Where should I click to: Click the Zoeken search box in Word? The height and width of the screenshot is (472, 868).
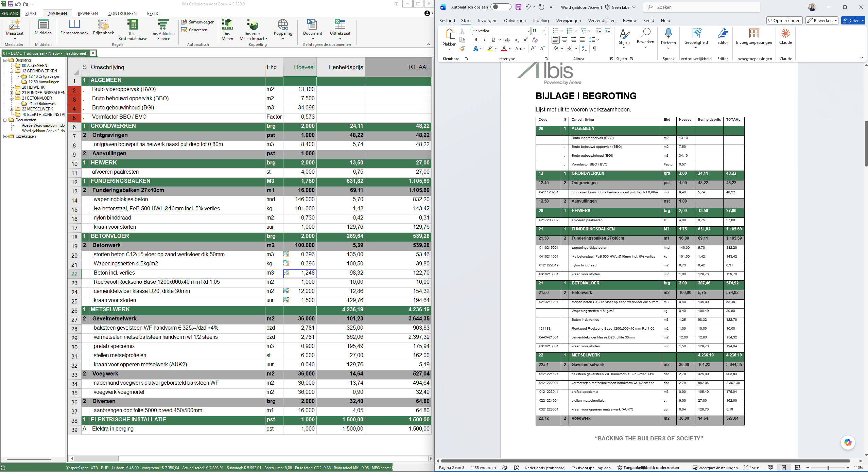(x=701, y=7)
